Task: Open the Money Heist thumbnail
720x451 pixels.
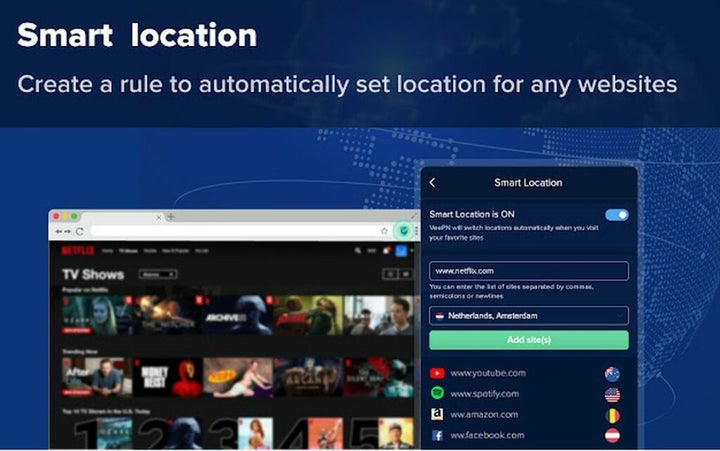Action: 155,377
